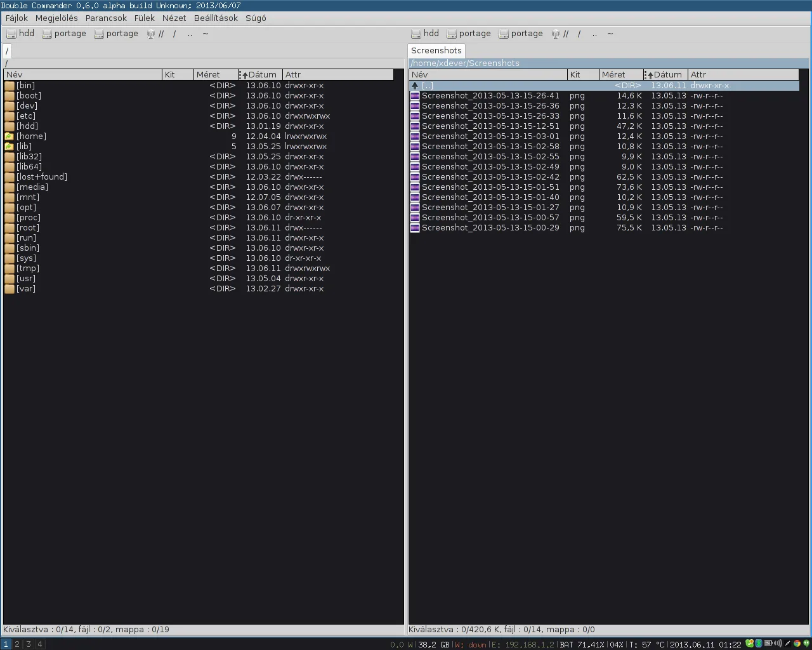Click the folder icon of [etc]

click(10, 116)
